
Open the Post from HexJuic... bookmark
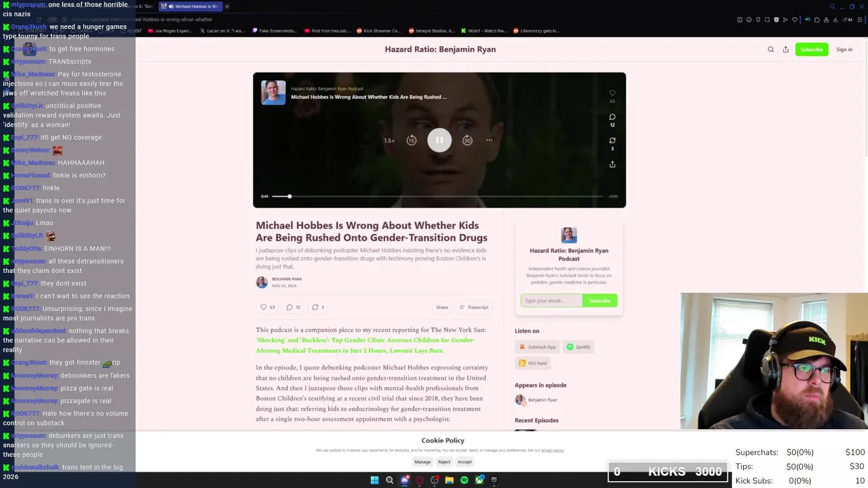[x=328, y=30]
